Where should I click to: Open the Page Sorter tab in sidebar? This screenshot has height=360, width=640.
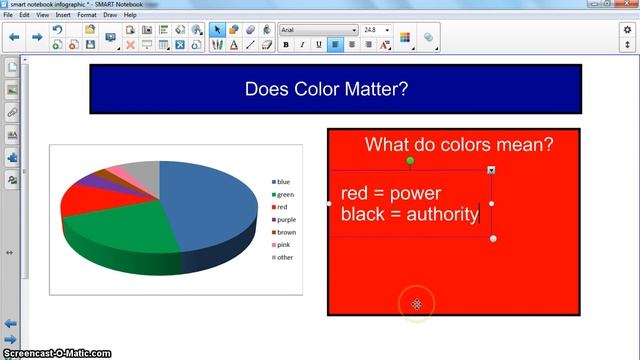[12, 67]
